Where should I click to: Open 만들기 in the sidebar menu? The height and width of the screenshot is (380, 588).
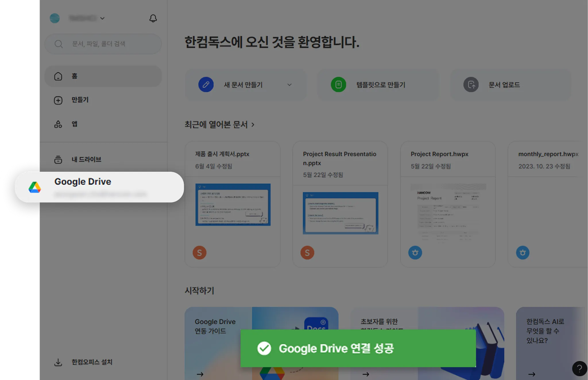tap(80, 100)
